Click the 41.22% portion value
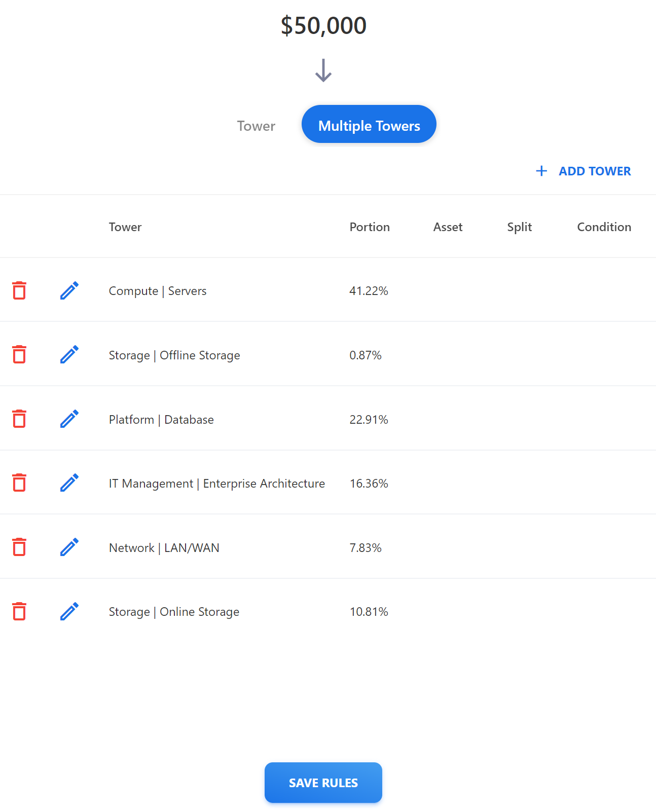This screenshot has width=656, height=812. (x=369, y=291)
